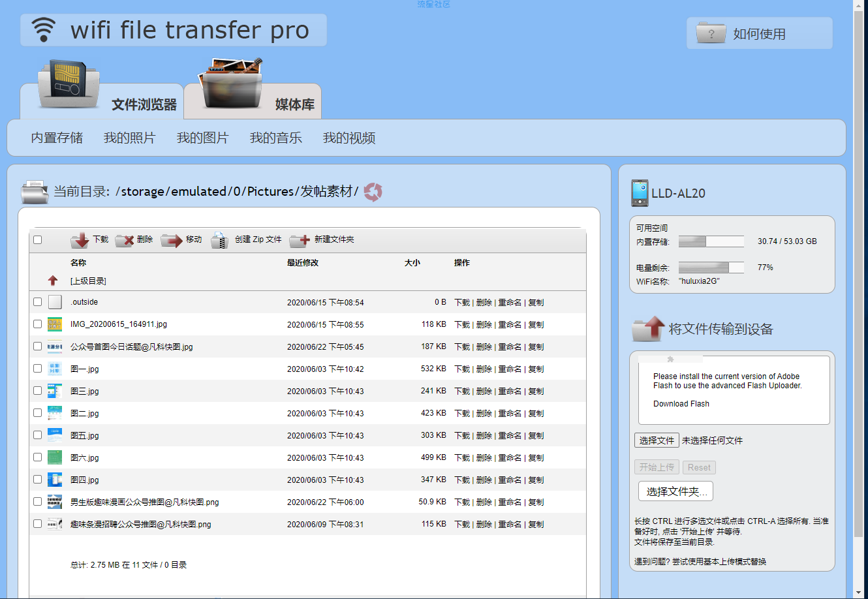This screenshot has height=599, width=868.
Task: Open 我的照片 navigation item
Action: tap(130, 138)
